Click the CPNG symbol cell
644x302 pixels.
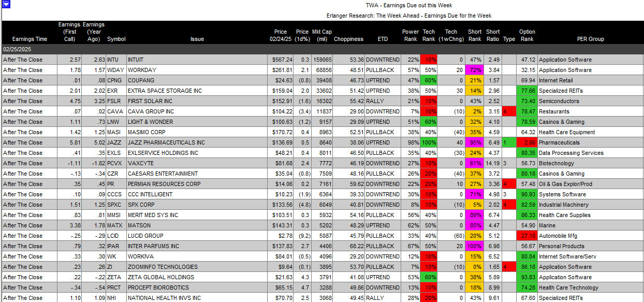click(116, 80)
